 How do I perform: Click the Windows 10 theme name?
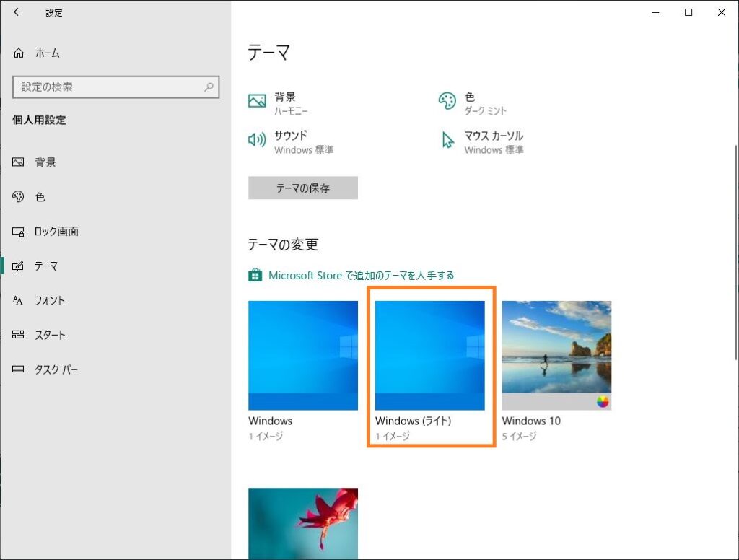531,421
